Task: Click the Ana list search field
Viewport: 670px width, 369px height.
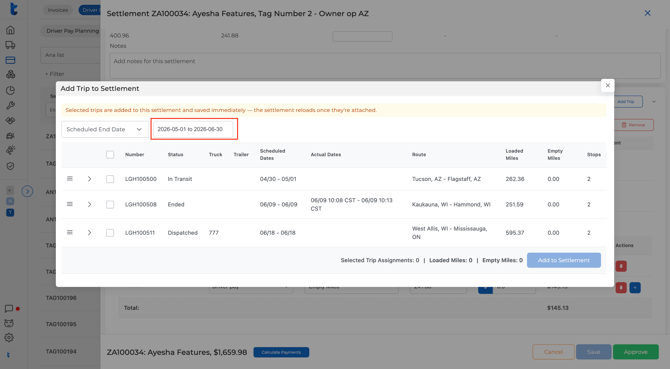Action: click(71, 55)
